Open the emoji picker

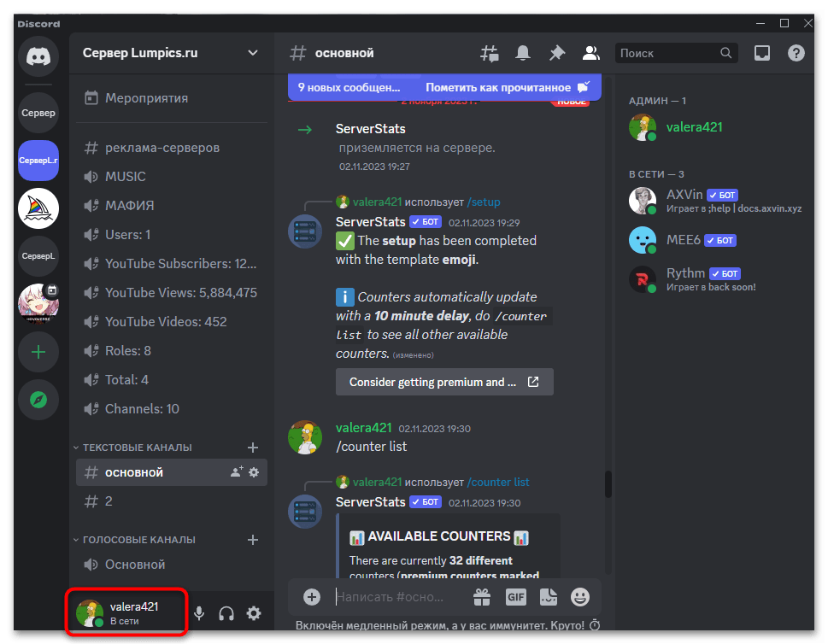coord(579,596)
